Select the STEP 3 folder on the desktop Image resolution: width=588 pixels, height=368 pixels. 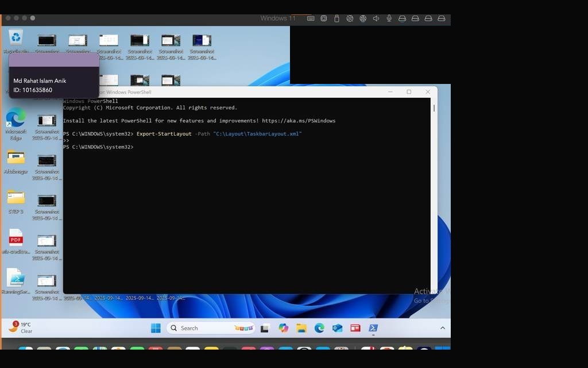pos(16,202)
